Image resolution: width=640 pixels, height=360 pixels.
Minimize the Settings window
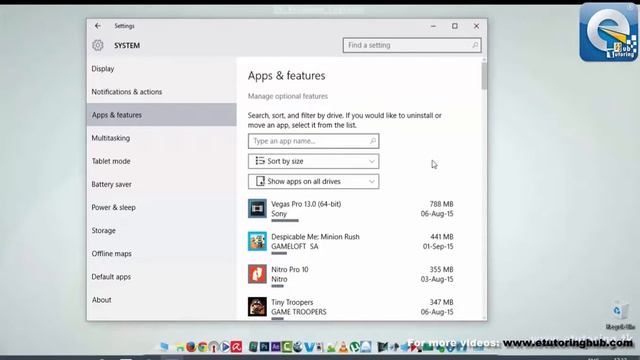coord(433,26)
